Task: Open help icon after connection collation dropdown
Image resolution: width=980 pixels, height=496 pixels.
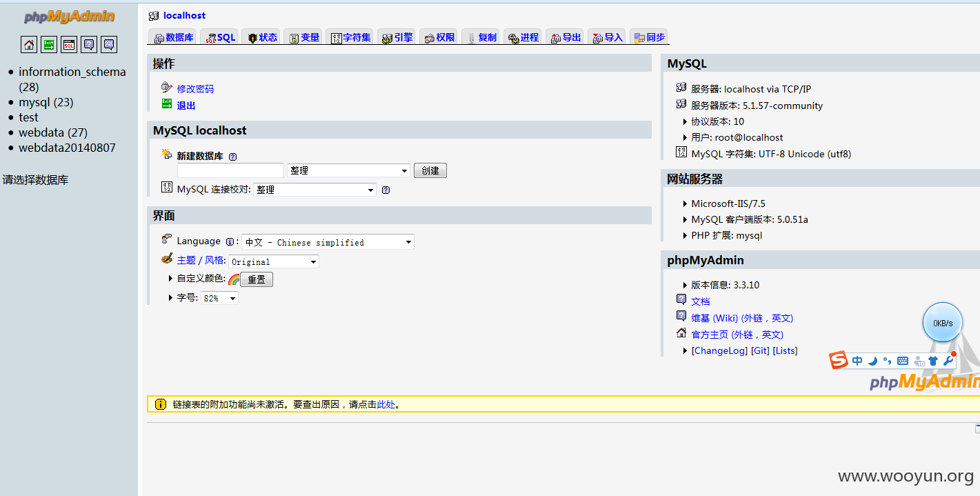Action: (386, 190)
